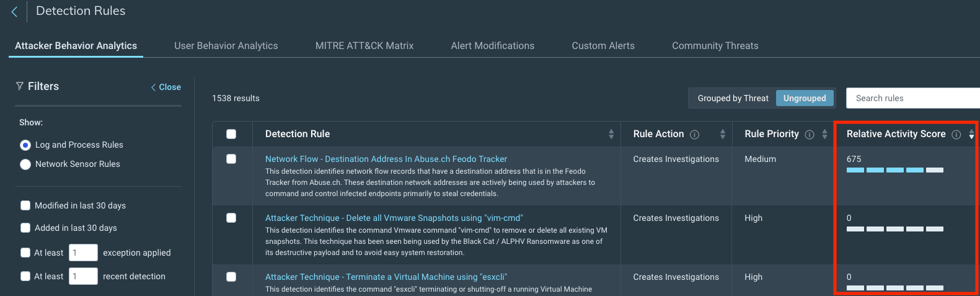Click the Filters funnel icon
The image size is (980, 296).
[x=20, y=86]
